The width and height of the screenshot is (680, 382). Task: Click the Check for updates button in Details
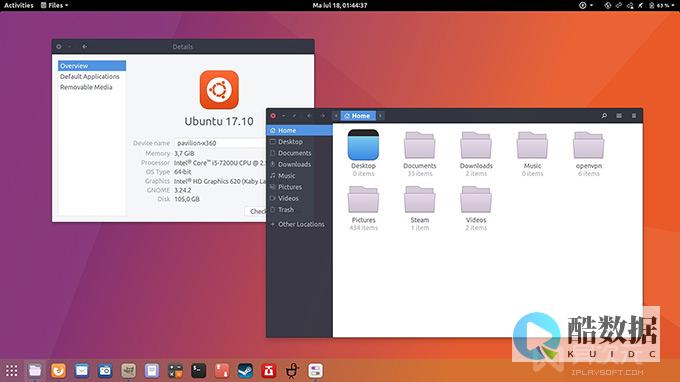[256, 211]
